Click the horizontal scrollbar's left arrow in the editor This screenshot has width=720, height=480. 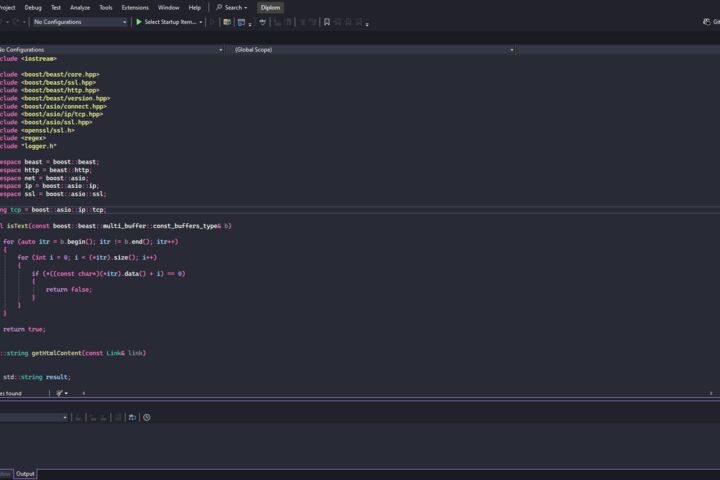pyautogui.click(x=83, y=393)
